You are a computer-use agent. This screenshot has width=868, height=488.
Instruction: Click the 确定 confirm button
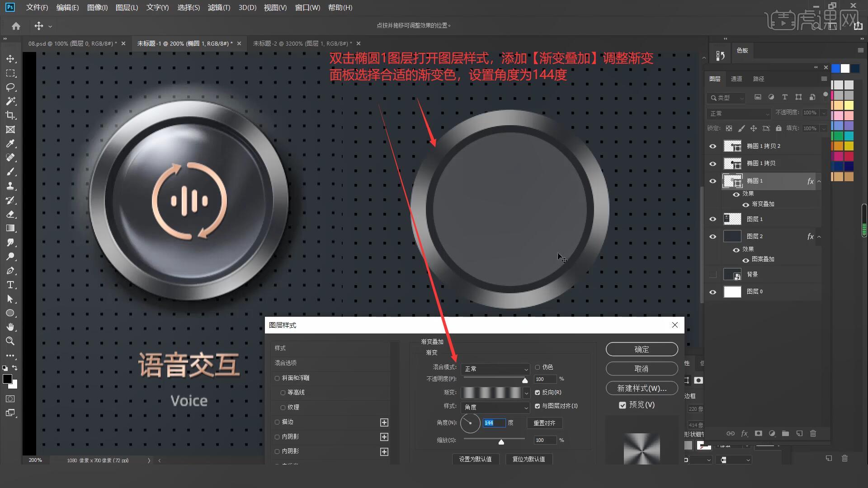642,349
